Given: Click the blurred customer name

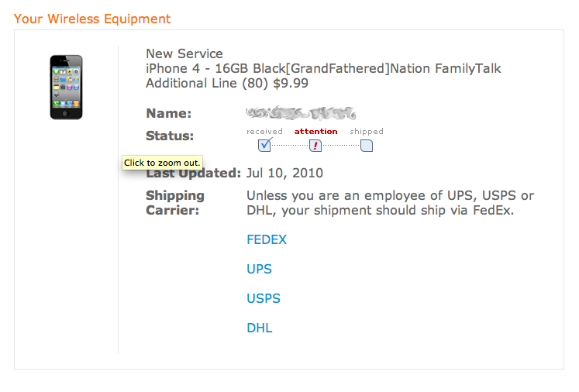Looking at the screenshot, I should (x=301, y=113).
